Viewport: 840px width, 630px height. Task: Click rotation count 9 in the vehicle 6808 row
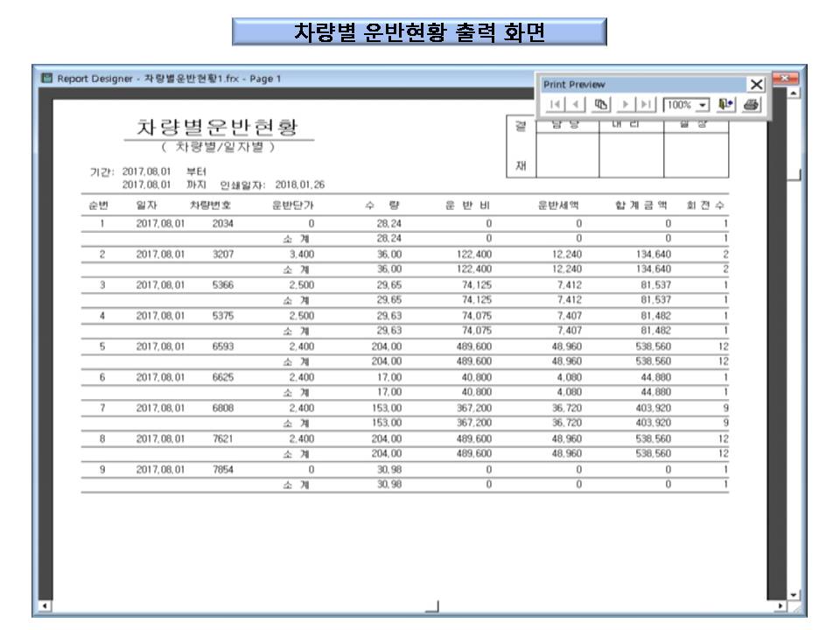click(725, 409)
